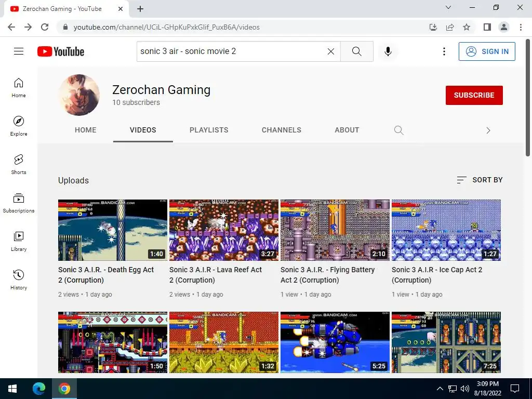Open Sonic 3 A.I.R. Death Egg Act 2 title

tap(106, 275)
